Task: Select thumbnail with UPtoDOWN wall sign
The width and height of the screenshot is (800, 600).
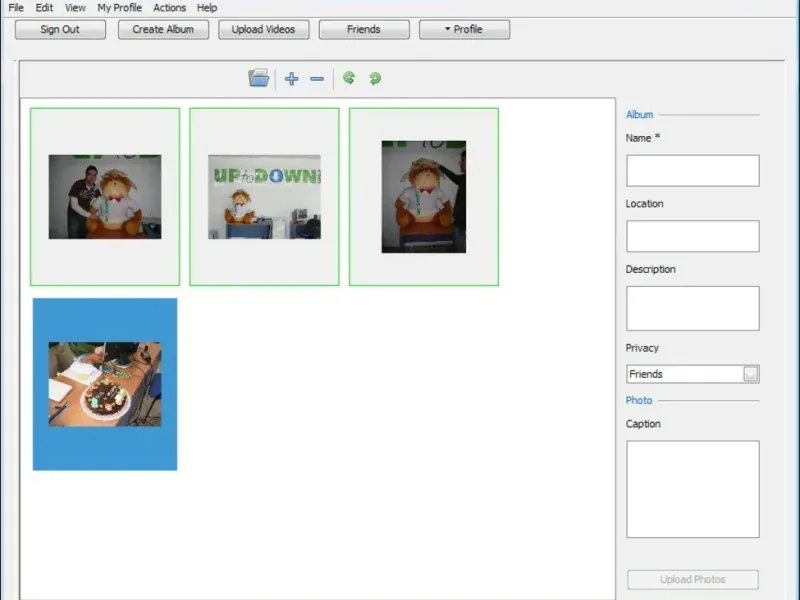Action: tap(264, 197)
